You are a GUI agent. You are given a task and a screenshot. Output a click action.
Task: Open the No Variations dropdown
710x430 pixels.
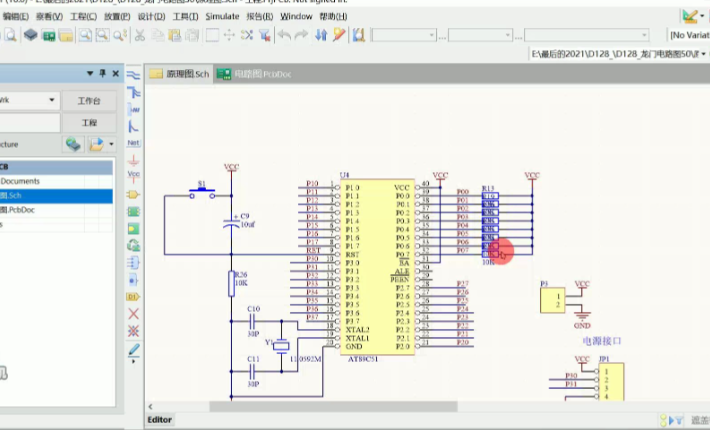689,35
